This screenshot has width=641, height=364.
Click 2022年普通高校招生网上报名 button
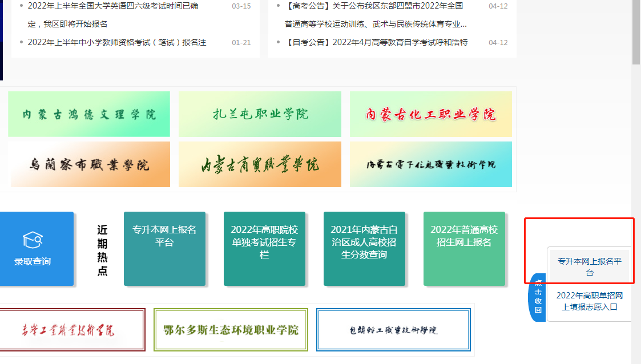[x=464, y=249]
